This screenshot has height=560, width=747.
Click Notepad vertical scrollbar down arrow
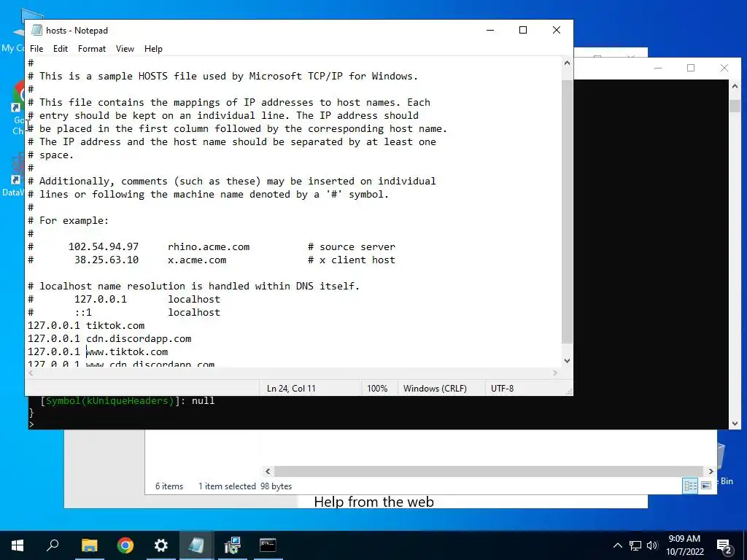[567, 361]
